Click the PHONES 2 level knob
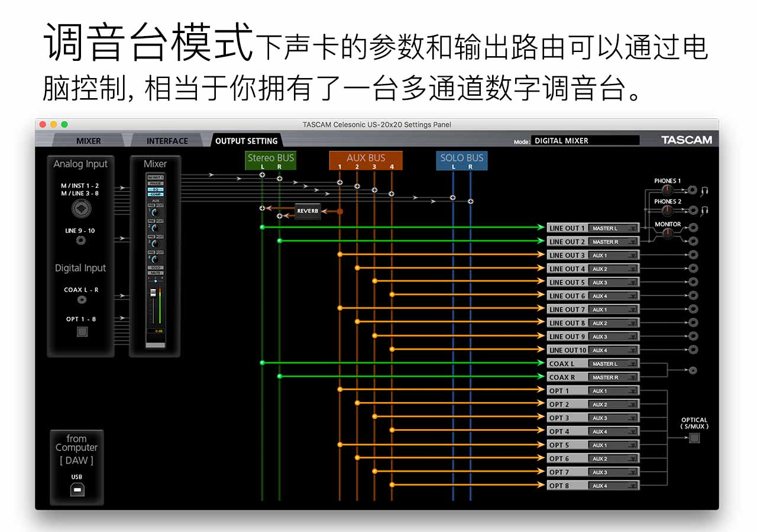 [x=667, y=210]
